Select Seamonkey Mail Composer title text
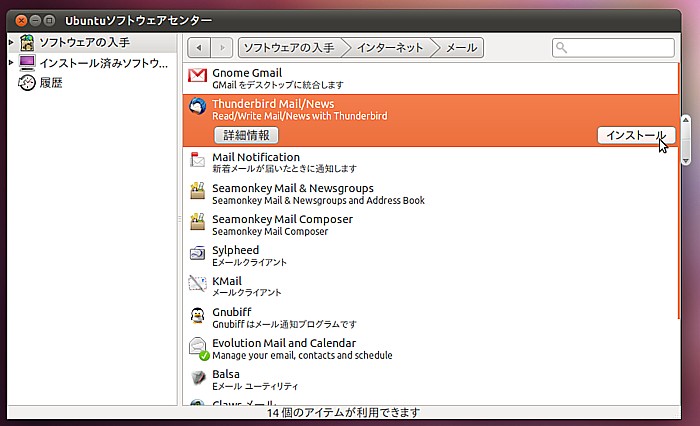The width and height of the screenshot is (700, 426). coord(282,219)
